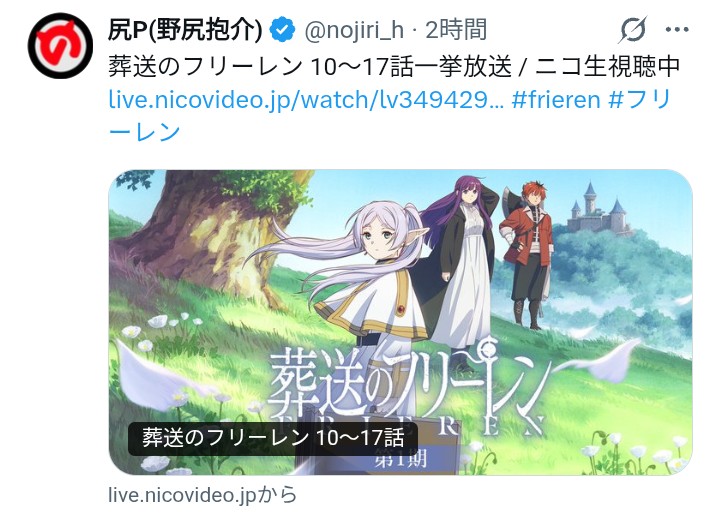Click the card caption 葬送のフリーレン 10〜17話

tap(273, 438)
